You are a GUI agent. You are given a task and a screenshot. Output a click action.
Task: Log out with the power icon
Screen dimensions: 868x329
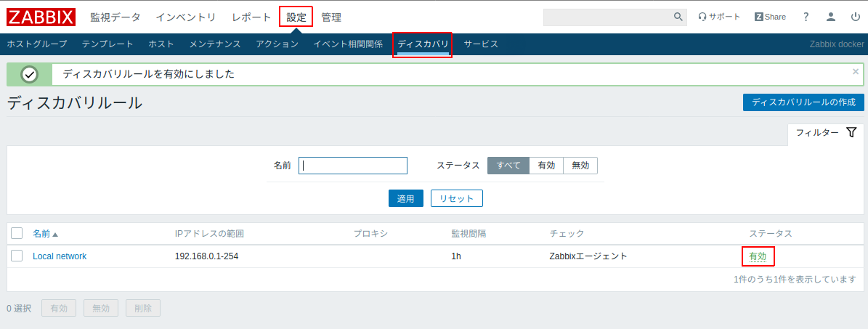coord(855,17)
